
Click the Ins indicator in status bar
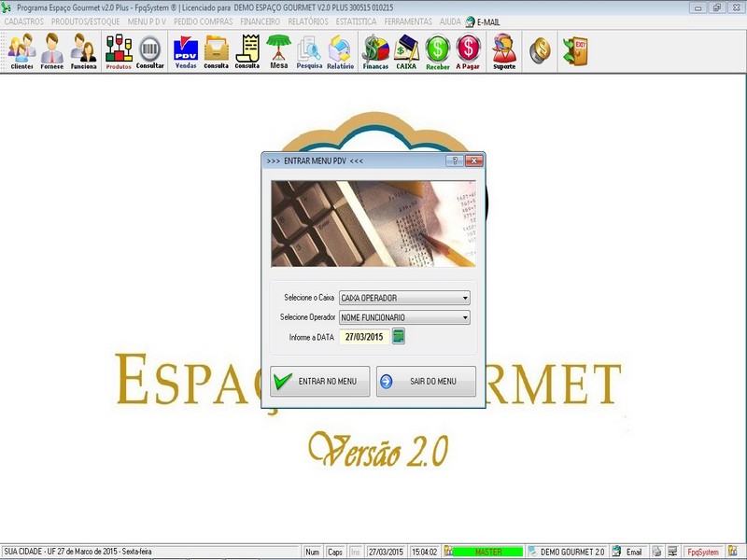coord(356,552)
